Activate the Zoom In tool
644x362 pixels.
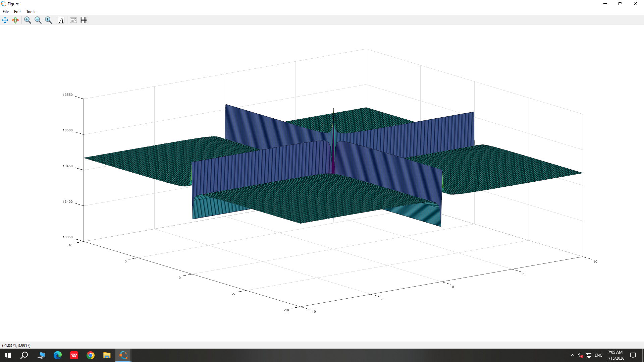(x=28, y=20)
